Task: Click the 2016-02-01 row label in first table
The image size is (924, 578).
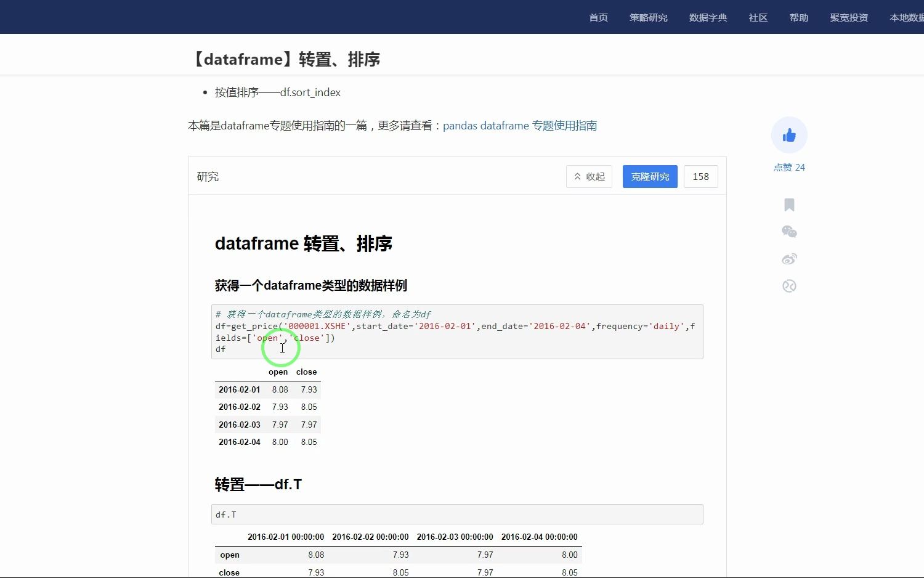Action: coord(239,389)
